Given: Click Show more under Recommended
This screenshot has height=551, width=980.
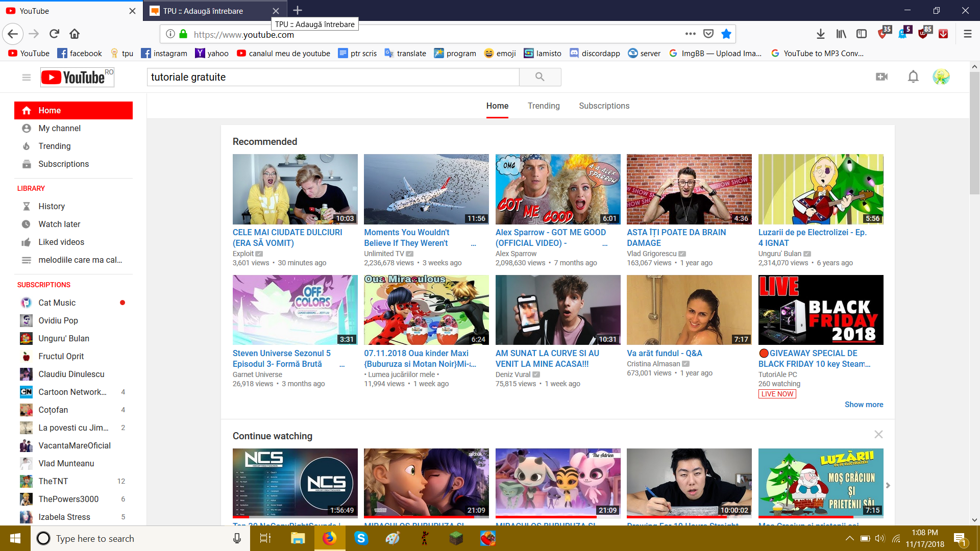Looking at the screenshot, I should coord(864,404).
